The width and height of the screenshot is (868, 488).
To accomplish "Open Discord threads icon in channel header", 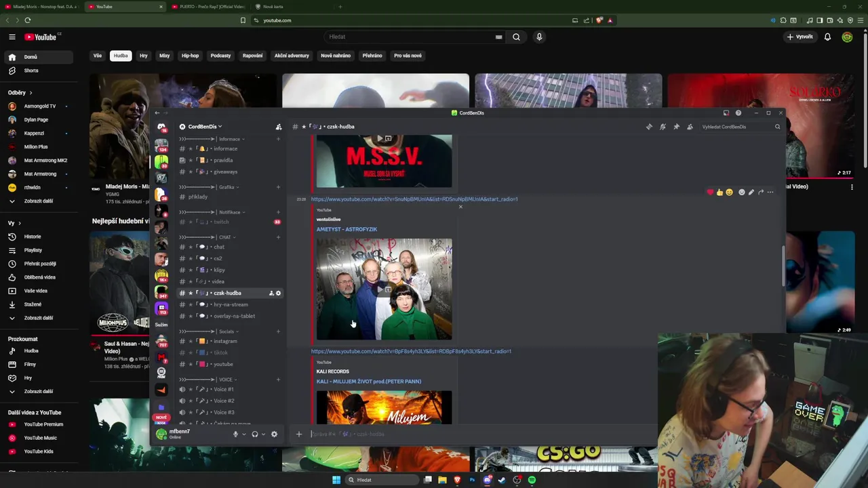I will click(649, 127).
